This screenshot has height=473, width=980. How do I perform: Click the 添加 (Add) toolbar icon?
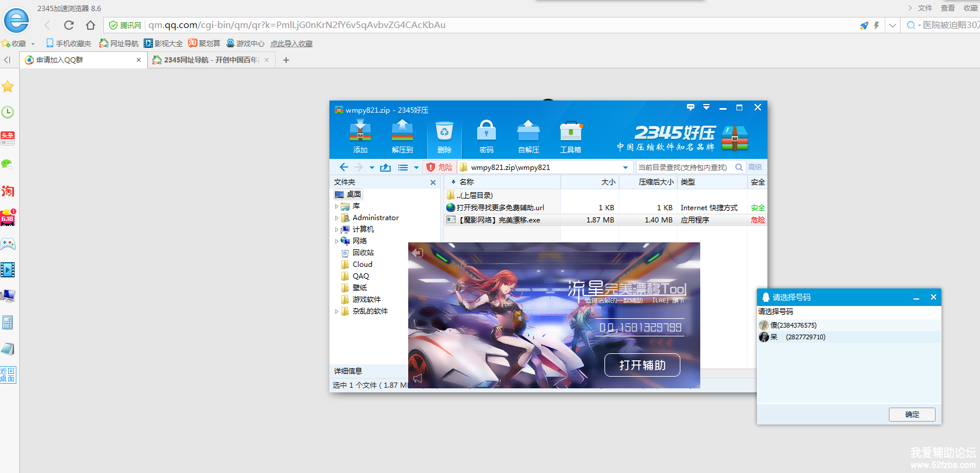point(360,136)
